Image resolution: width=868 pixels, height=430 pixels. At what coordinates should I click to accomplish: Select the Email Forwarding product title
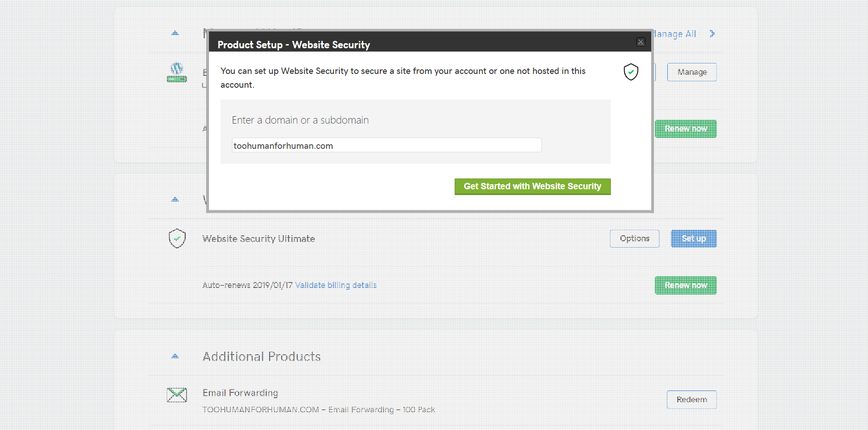tap(240, 393)
